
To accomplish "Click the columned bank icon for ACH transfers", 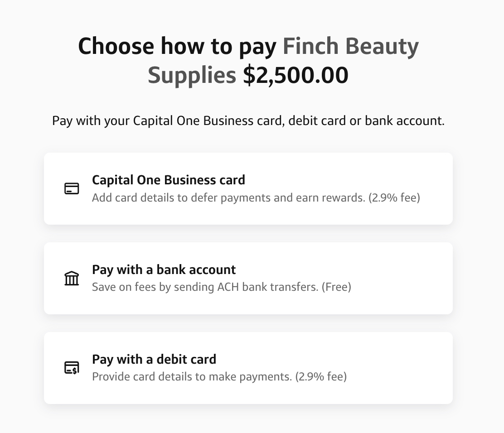I will click(x=71, y=278).
